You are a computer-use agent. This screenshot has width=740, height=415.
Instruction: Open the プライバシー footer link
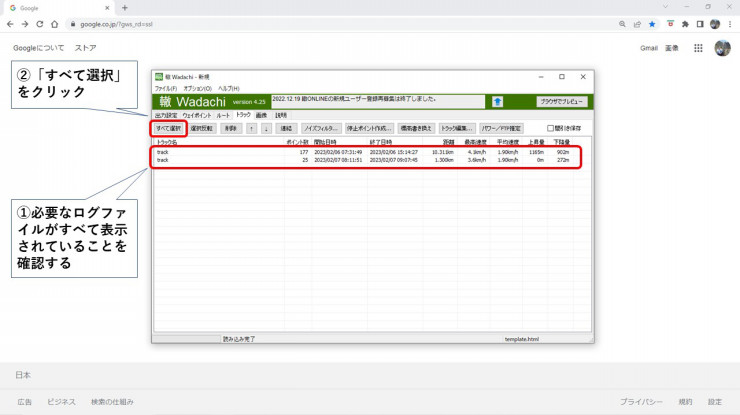click(x=641, y=402)
